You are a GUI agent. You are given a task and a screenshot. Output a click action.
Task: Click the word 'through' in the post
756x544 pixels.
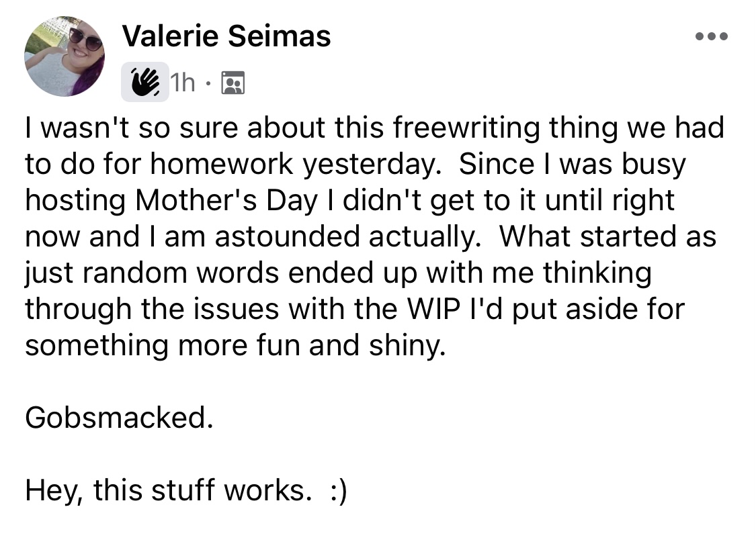(73, 310)
